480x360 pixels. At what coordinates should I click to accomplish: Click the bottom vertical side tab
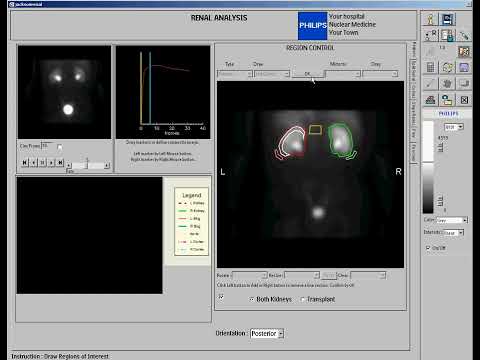click(414, 153)
